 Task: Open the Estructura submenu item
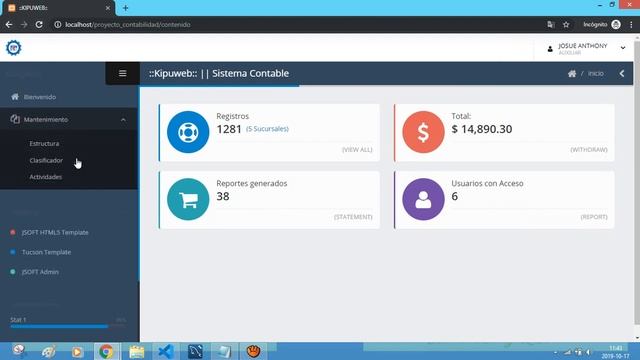44,144
